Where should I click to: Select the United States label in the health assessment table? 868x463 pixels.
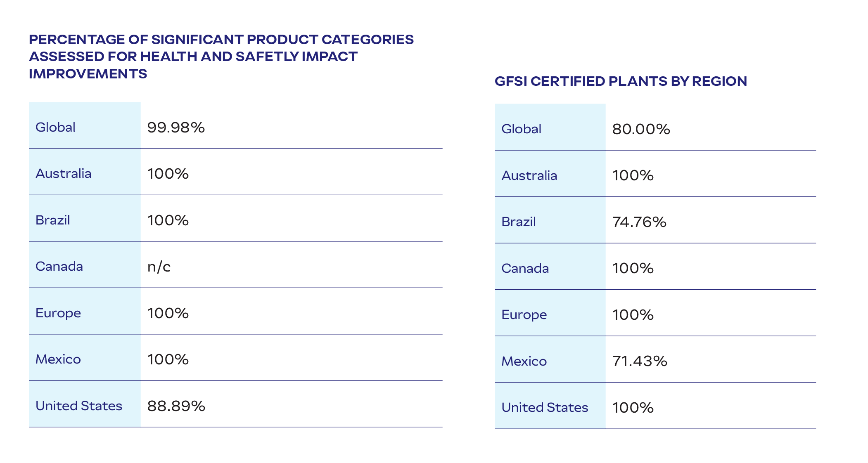coord(79,406)
